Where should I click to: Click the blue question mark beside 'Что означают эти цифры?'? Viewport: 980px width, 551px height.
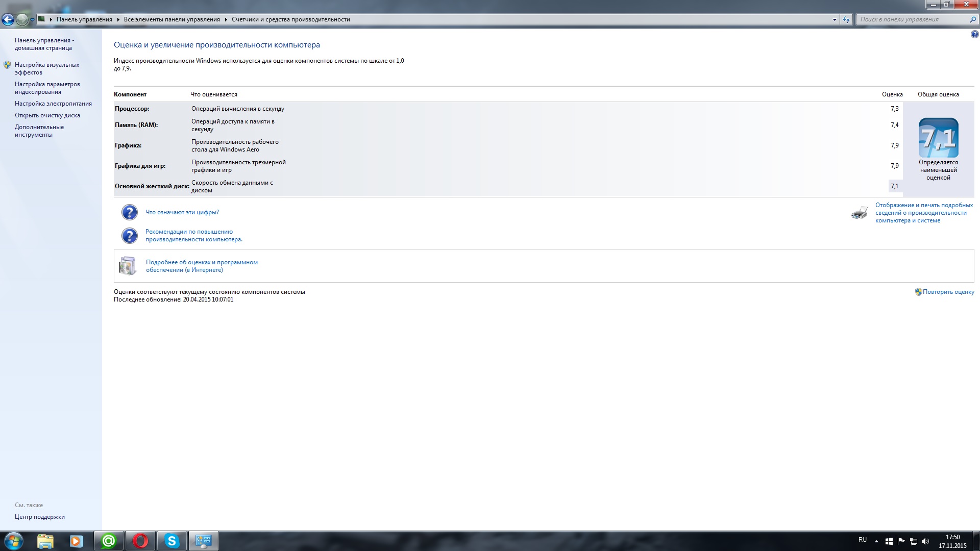(x=130, y=212)
